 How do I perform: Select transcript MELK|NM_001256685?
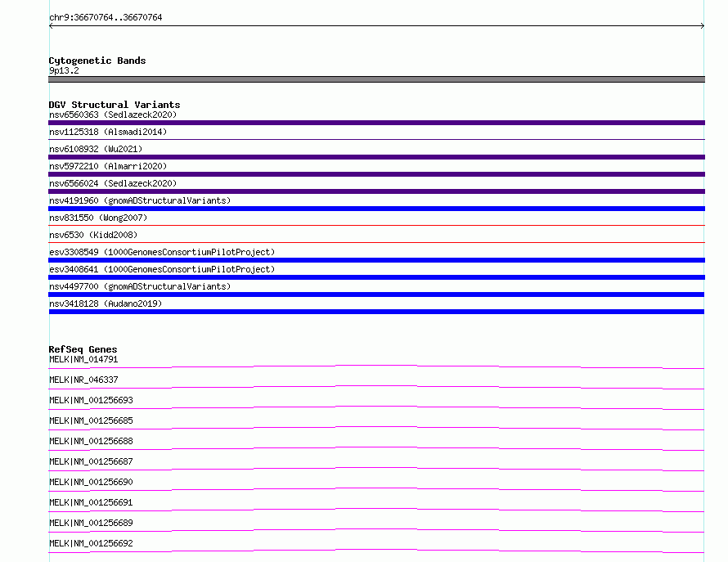[91, 420]
